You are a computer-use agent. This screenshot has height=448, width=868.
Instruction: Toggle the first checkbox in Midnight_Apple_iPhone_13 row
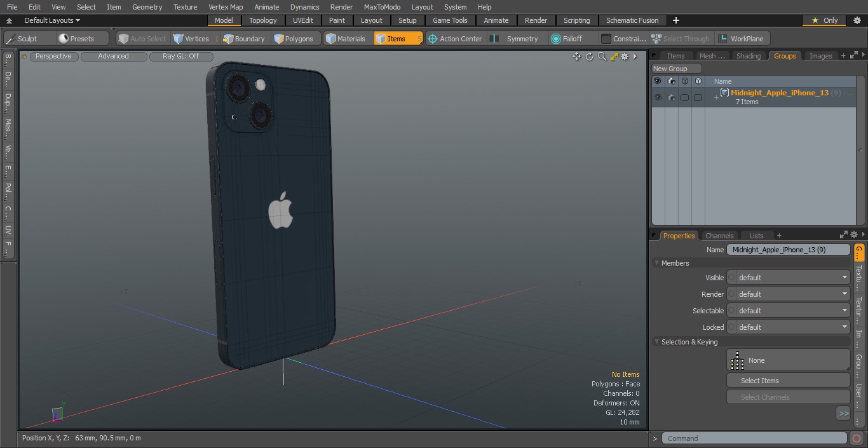coord(684,97)
